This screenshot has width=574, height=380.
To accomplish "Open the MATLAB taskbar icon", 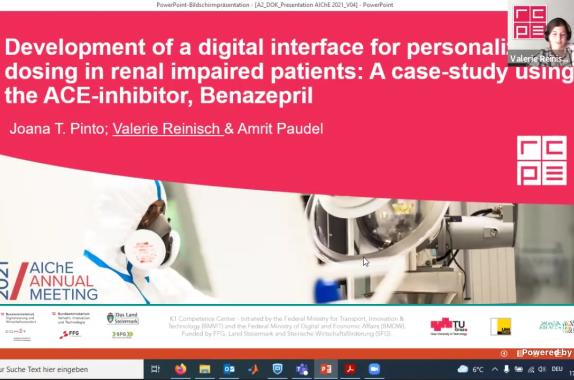I will (253, 369).
